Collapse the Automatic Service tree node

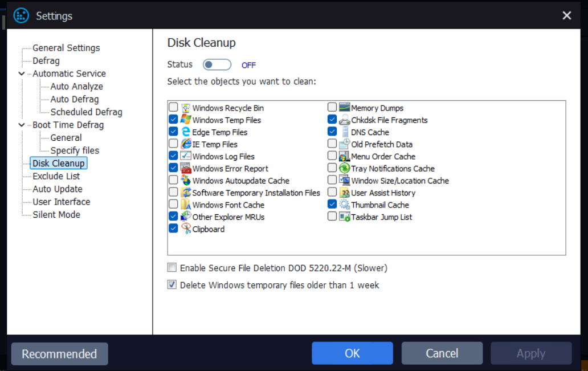pos(22,74)
